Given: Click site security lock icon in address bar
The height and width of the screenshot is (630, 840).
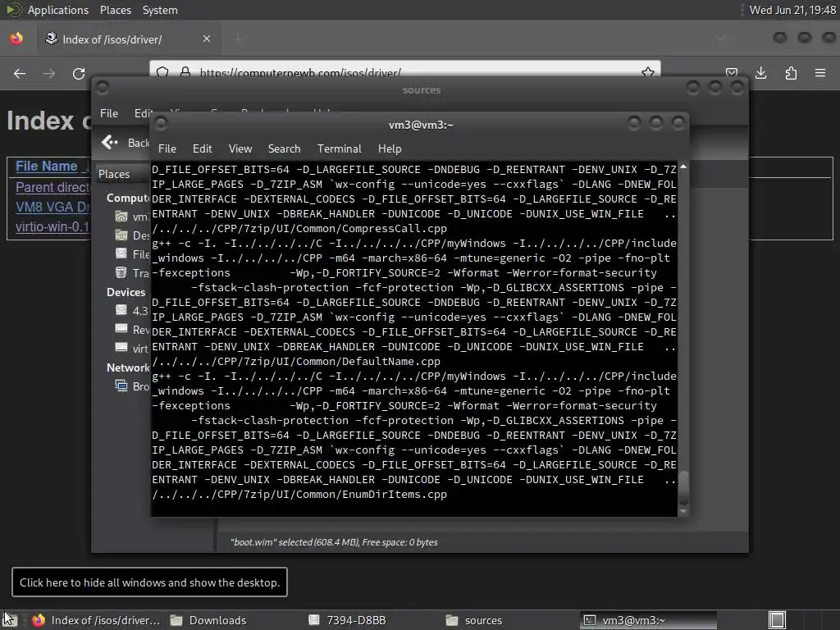Looking at the screenshot, I should point(185,72).
